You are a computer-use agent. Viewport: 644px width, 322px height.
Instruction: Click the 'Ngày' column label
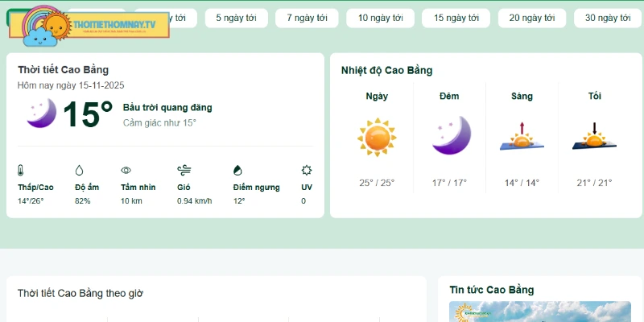click(377, 96)
